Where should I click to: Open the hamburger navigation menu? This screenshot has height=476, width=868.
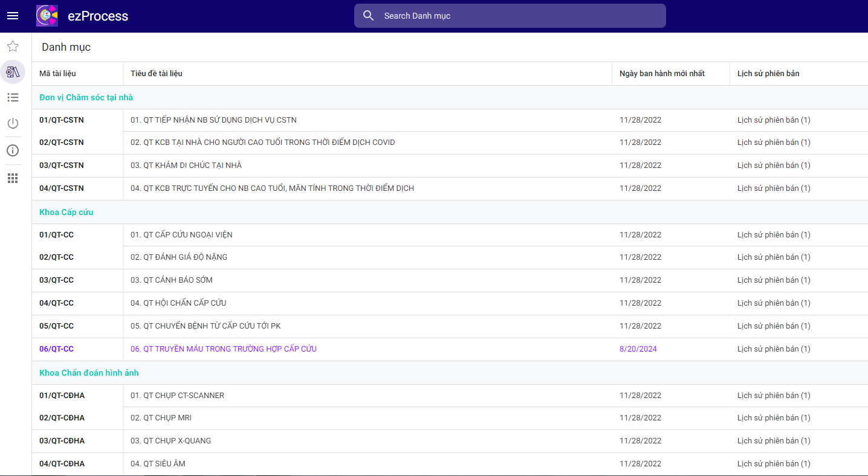click(13, 16)
